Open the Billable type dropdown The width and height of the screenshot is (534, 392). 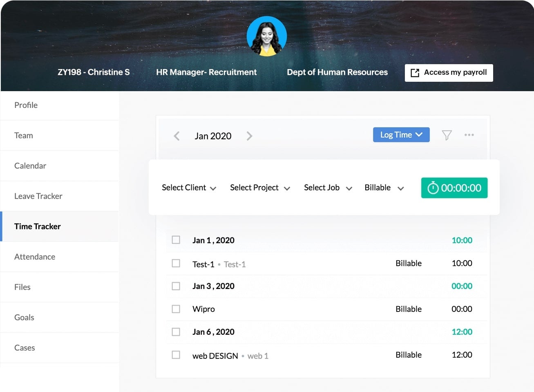384,188
